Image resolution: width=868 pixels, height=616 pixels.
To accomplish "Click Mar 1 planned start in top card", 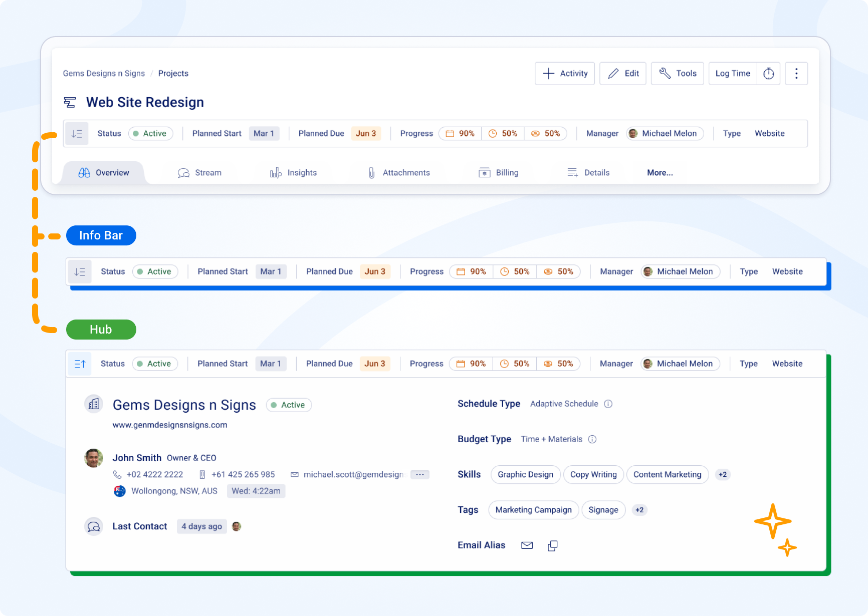I will 264,134.
